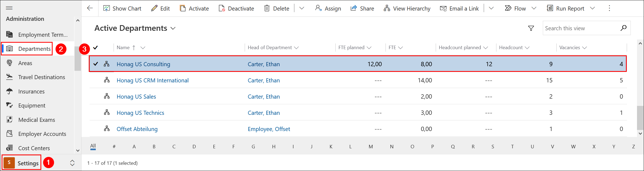Deselect the Honag US Consulting row checkmark
The width and height of the screenshot is (644, 171).
coord(96,64)
